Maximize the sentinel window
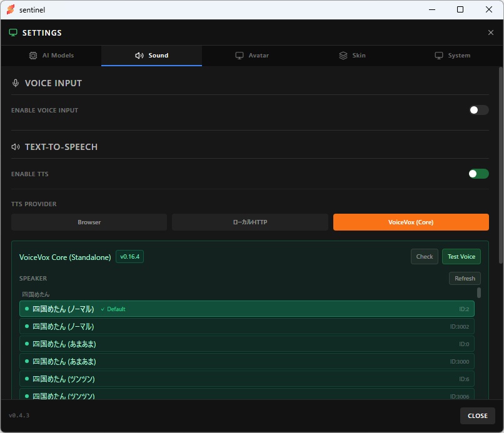The height and width of the screenshot is (433, 504). tap(460, 9)
